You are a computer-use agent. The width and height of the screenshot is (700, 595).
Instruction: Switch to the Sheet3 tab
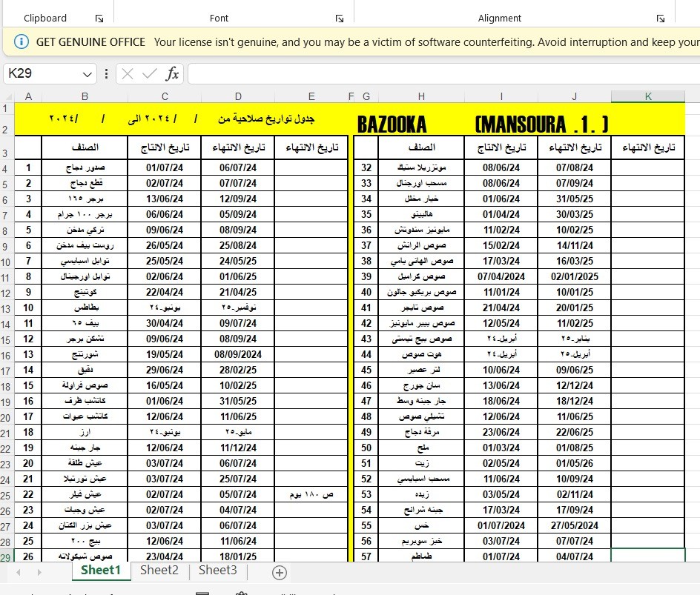(218, 571)
